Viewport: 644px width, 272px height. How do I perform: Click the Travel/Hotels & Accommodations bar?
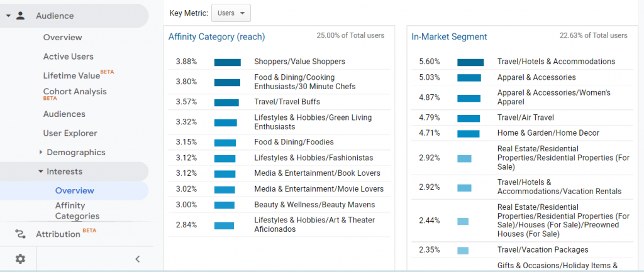[470, 62]
